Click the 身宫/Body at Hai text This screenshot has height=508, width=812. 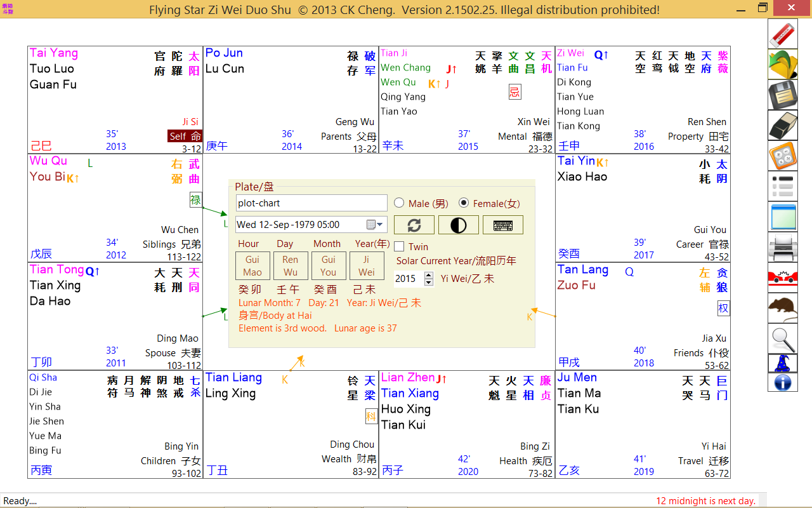click(275, 316)
